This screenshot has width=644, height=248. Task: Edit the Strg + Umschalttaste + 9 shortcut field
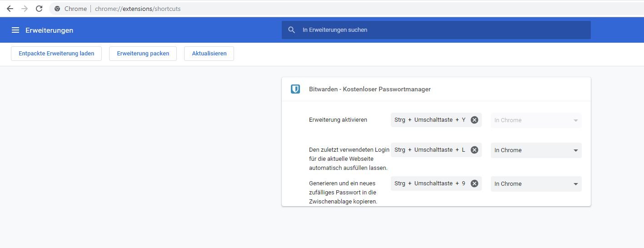(x=429, y=184)
